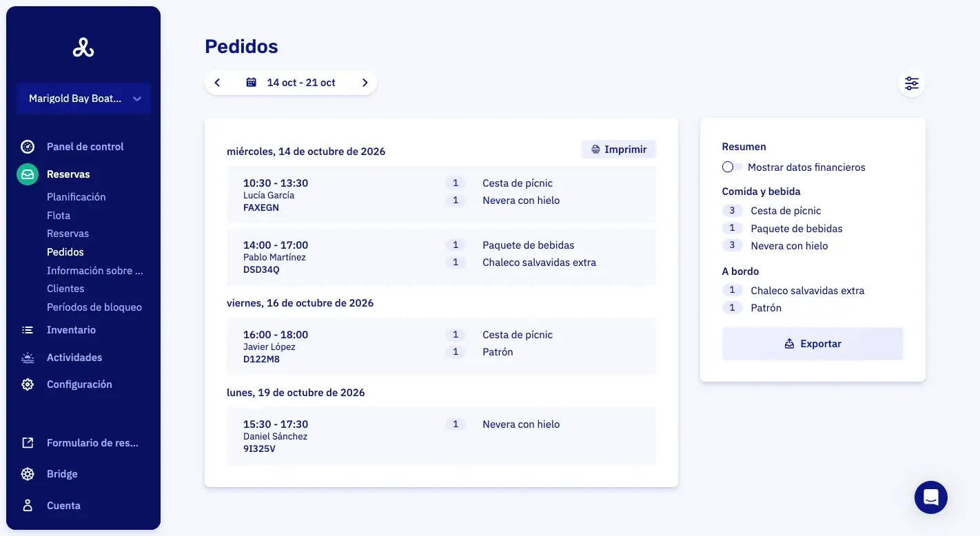Click Chaleco salvavidas extra in Pablo Martínez order
The image size is (980, 536).
point(540,262)
